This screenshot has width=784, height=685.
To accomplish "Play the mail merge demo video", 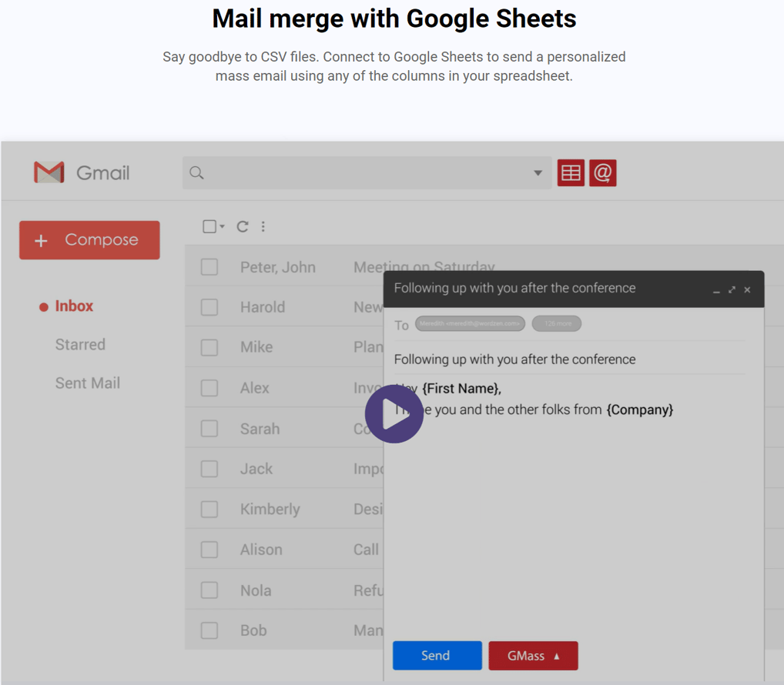I will pyautogui.click(x=394, y=414).
